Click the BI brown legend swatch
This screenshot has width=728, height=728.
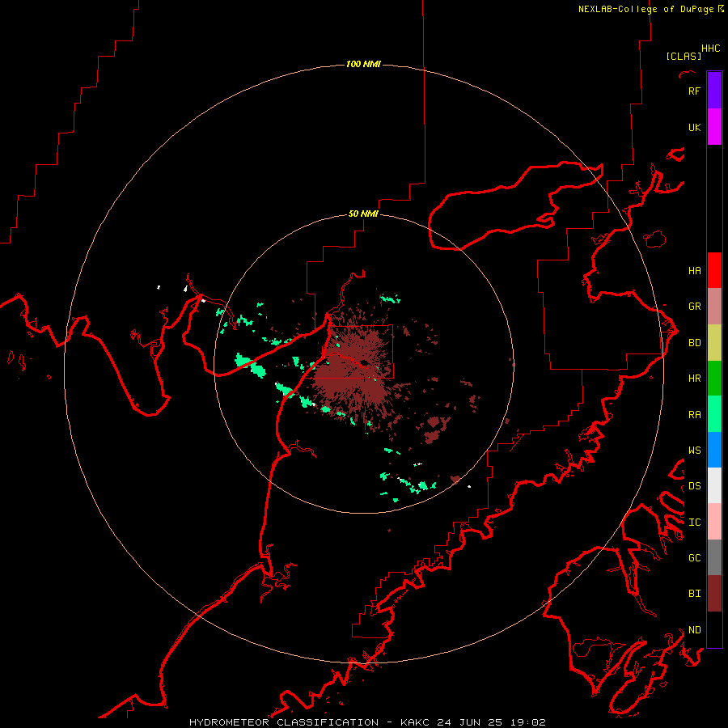[x=714, y=594]
